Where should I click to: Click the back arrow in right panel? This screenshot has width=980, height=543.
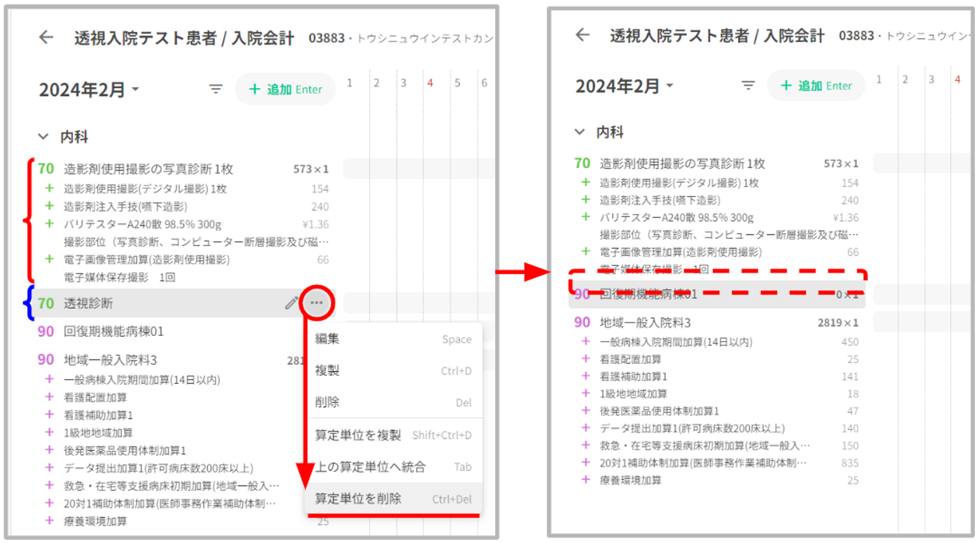583,35
